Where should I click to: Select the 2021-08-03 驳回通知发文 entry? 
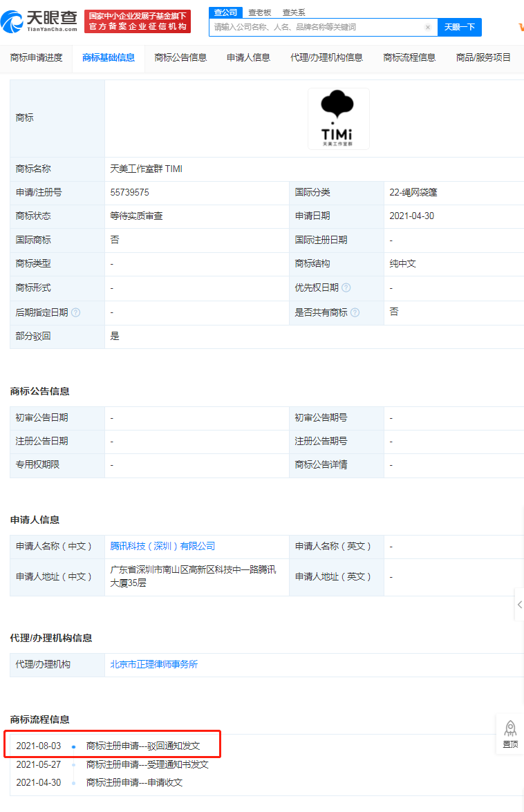(108, 746)
